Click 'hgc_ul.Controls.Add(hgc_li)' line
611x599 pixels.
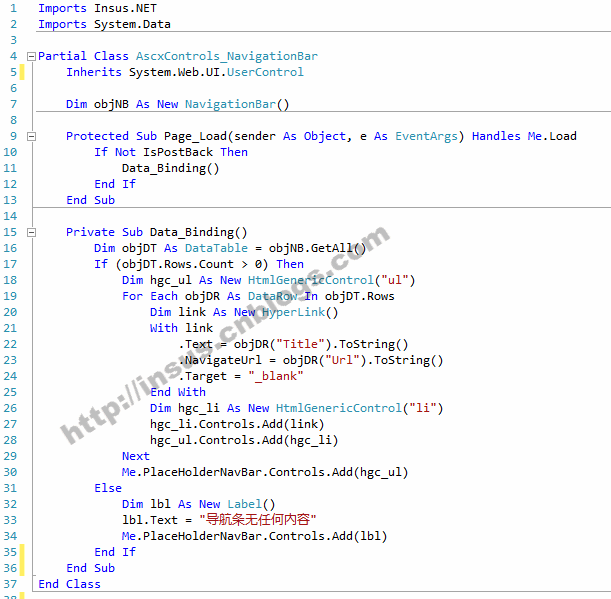244,440
